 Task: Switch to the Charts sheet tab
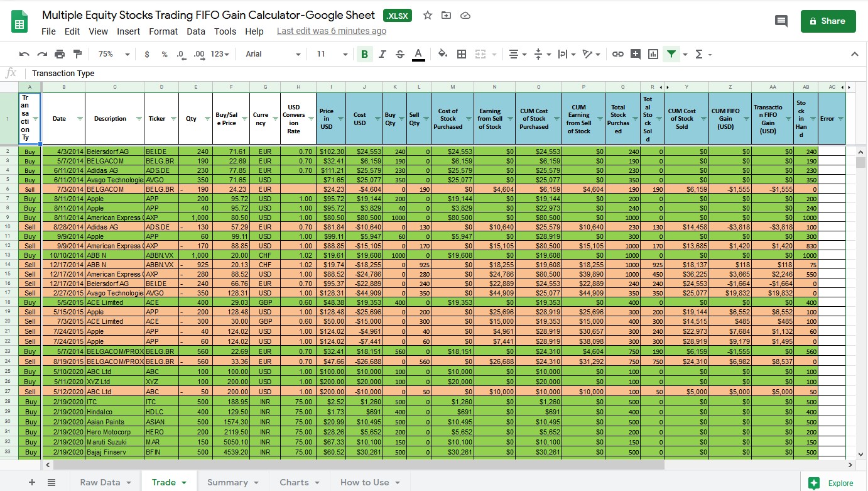pos(300,482)
